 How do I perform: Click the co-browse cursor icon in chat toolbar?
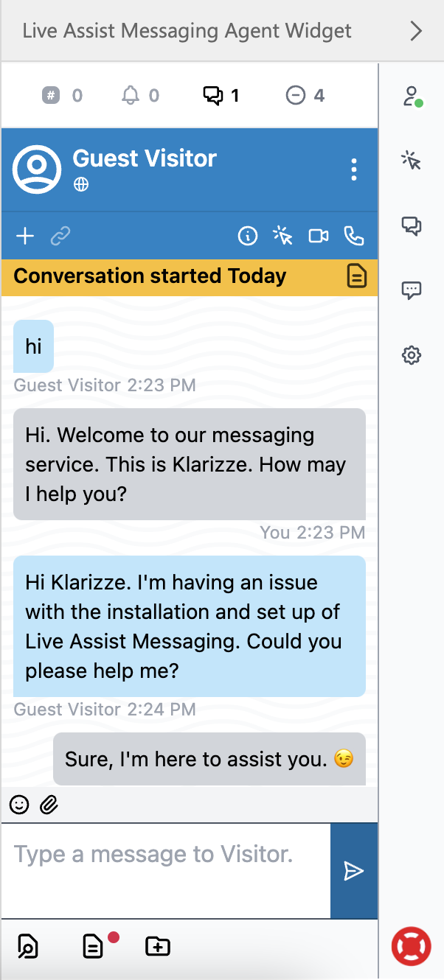pos(282,236)
